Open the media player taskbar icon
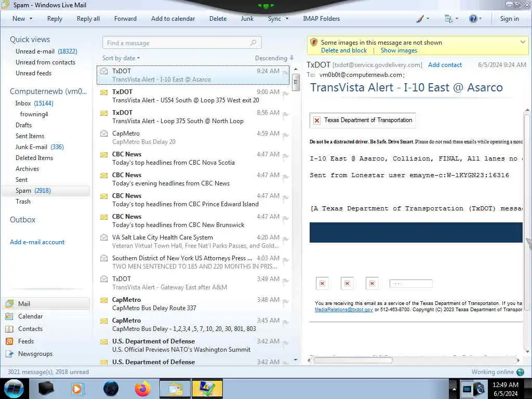Viewport: 532px width, 399px height. coord(77,389)
